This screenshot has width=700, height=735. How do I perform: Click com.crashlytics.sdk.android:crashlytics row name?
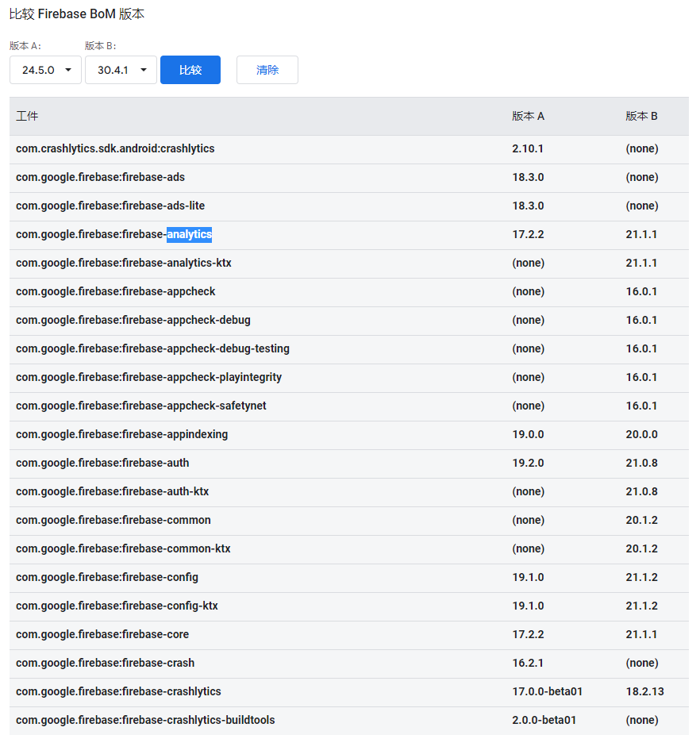click(115, 148)
